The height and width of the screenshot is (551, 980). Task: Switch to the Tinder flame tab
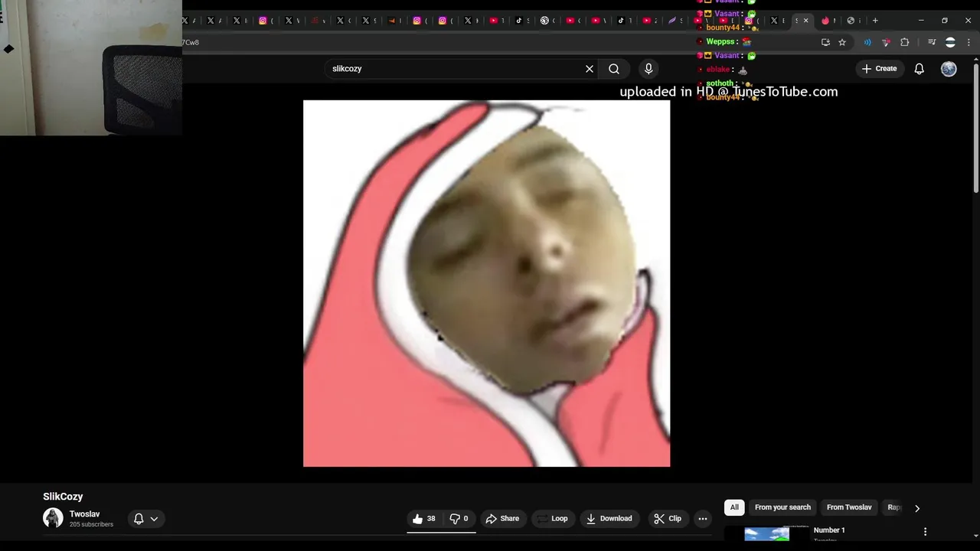825,21
